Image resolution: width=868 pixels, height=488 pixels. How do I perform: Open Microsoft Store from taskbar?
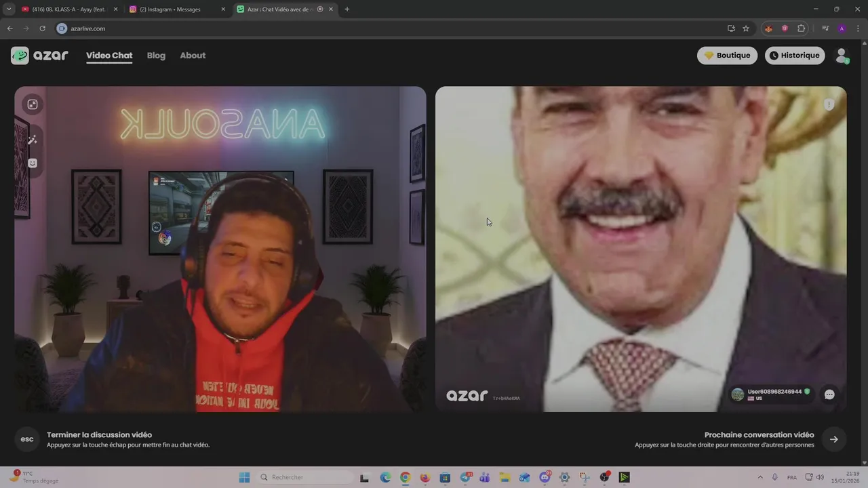(x=445, y=477)
